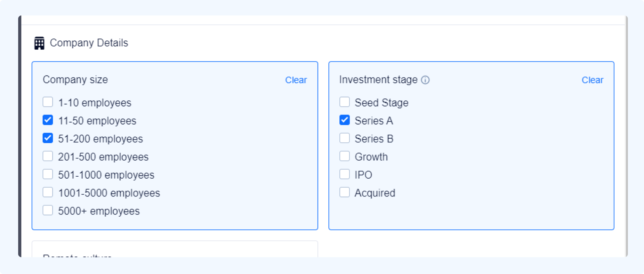
Task: Enable the 1001-5000 employees filter
Action: (48, 192)
